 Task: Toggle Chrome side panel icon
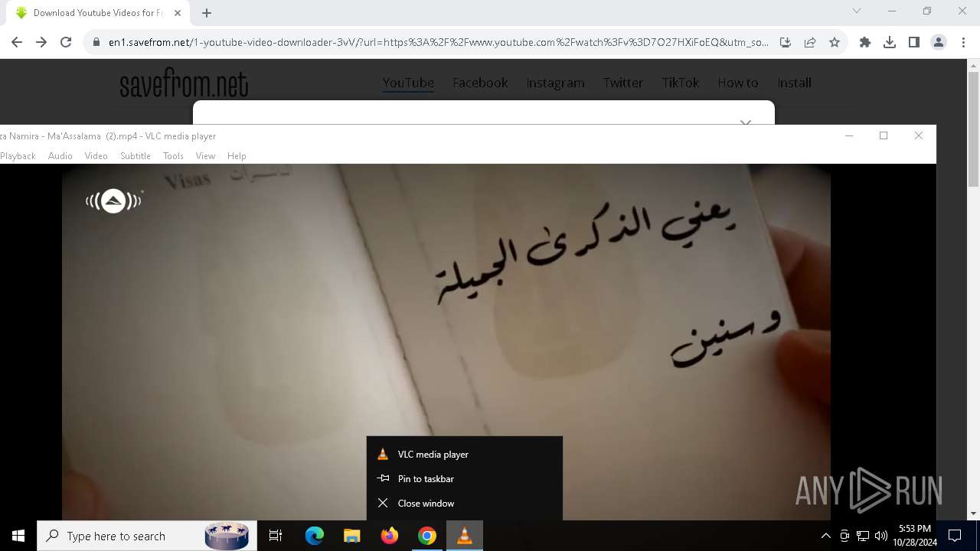pos(914,43)
